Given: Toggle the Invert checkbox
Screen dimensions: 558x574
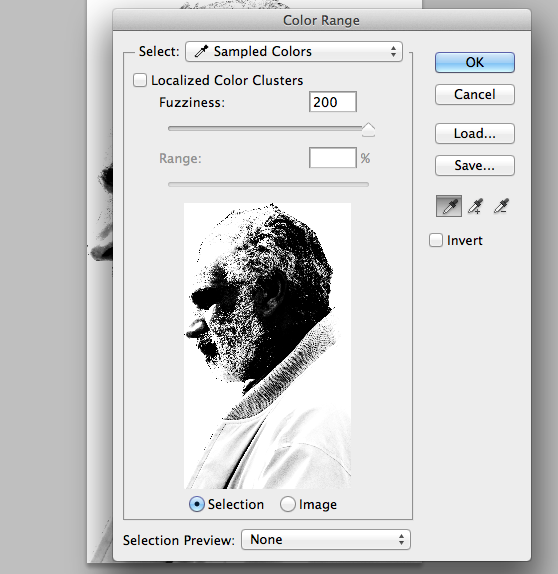Looking at the screenshot, I should click(x=436, y=240).
